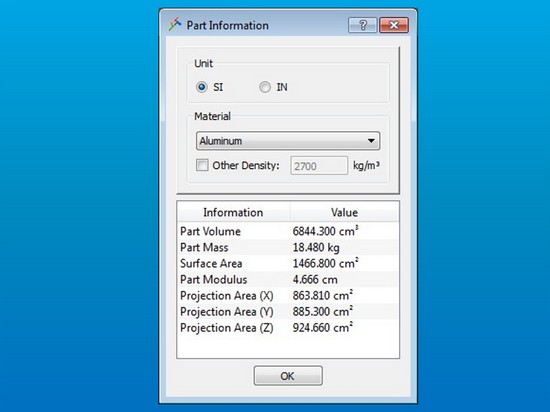
Task: Click the kg/m³ unit label
Action: point(367,166)
